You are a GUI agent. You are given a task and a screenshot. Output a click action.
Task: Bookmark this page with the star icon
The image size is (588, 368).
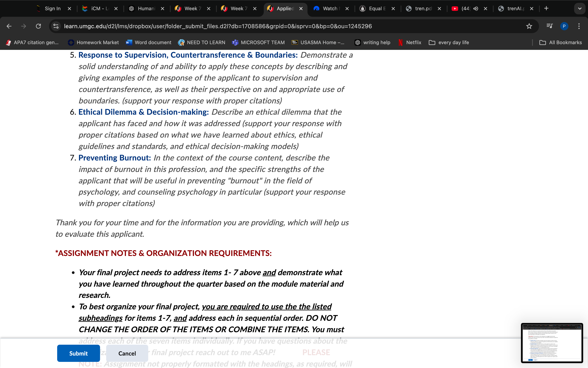529,26
